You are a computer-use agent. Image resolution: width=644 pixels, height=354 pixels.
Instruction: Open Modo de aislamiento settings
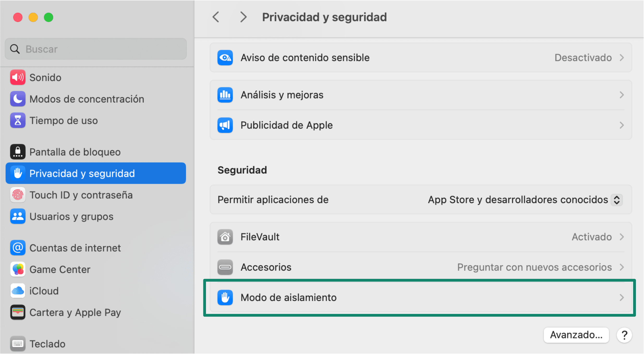[417, 297]
